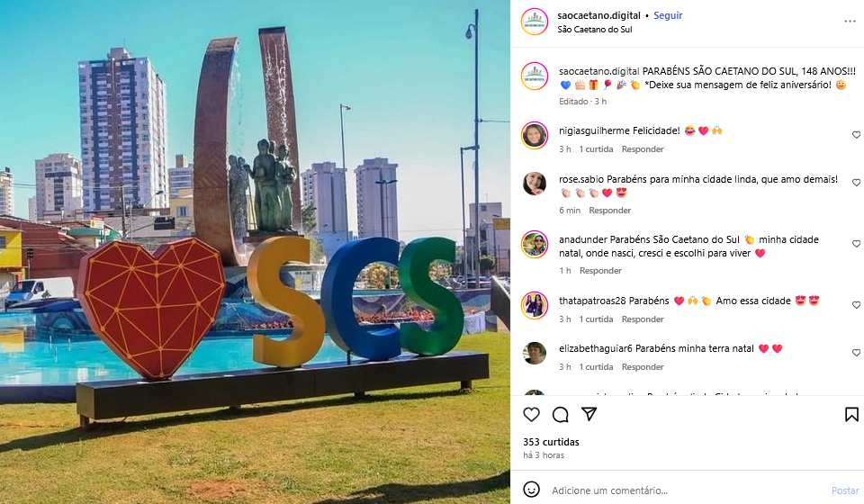The width and height of the screenshot is (864, 504).
Task: Click Seguir to follow saocaetano.digital
Action: pyautogui.click(x=668, y=15)
